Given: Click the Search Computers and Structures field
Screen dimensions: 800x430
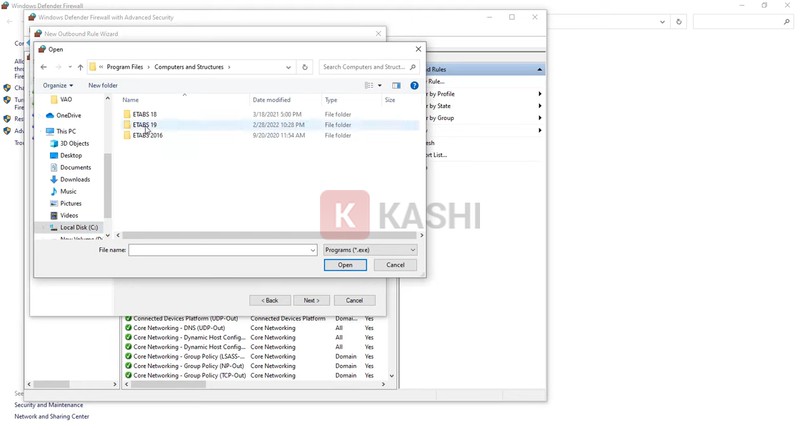Looking at the screenshot, I should pyautogui.click(x=368, y=67).
